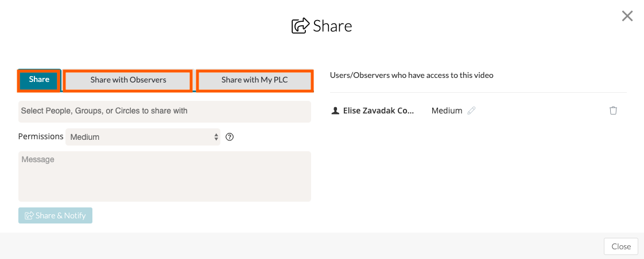Click the Elise Zavadak user name

[x=378, y=111]
